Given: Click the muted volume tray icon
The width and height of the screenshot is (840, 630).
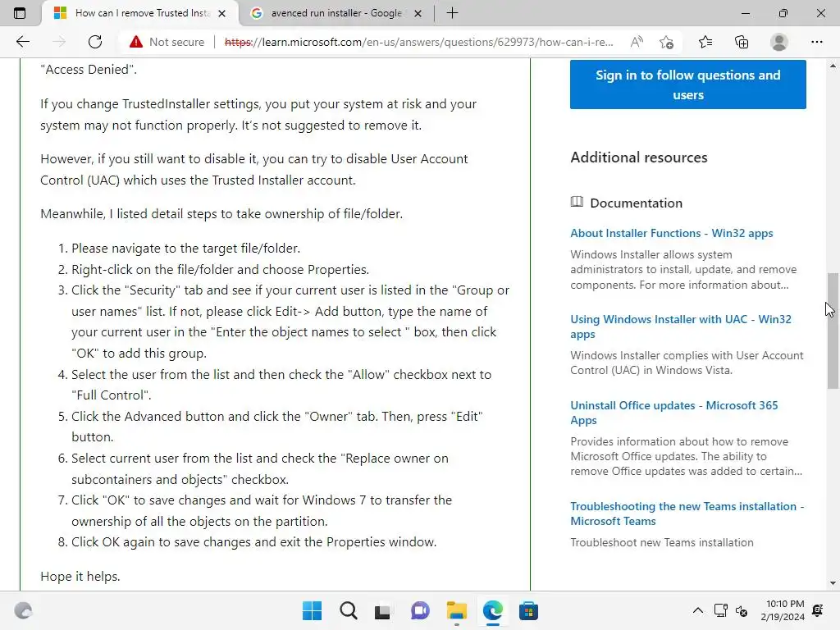Looking at the screenshot, I should (x=742, y=610).
